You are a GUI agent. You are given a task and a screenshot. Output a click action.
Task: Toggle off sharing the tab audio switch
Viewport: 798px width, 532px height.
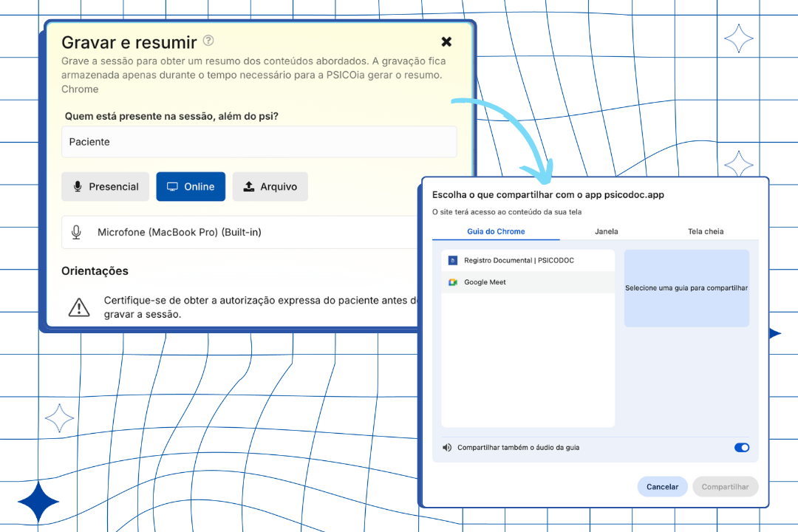742,448
